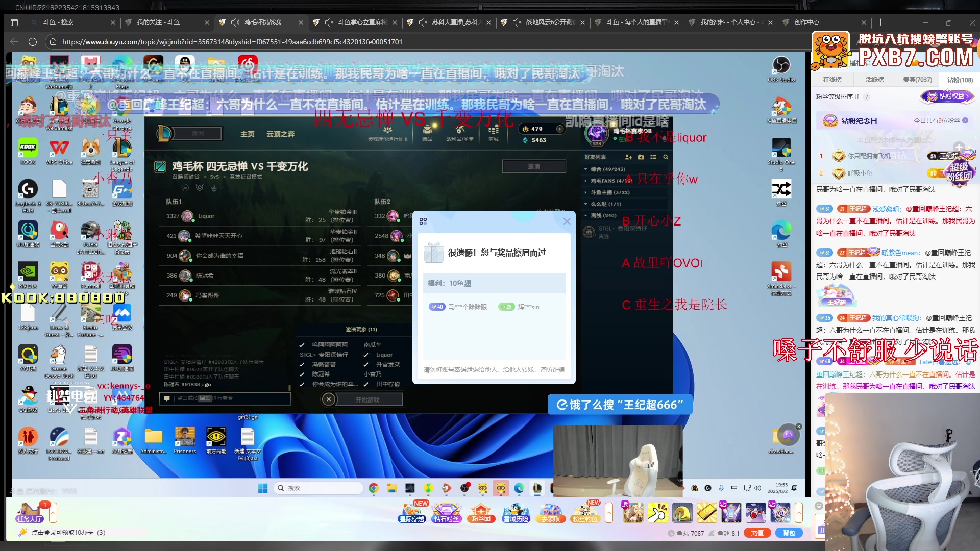Toggle invite check for 陈冠希

point(302,374)
